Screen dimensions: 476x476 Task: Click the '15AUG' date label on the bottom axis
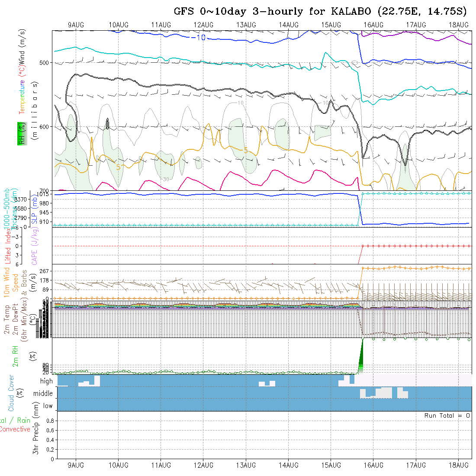pyautogui.click(x=331, y=465)
